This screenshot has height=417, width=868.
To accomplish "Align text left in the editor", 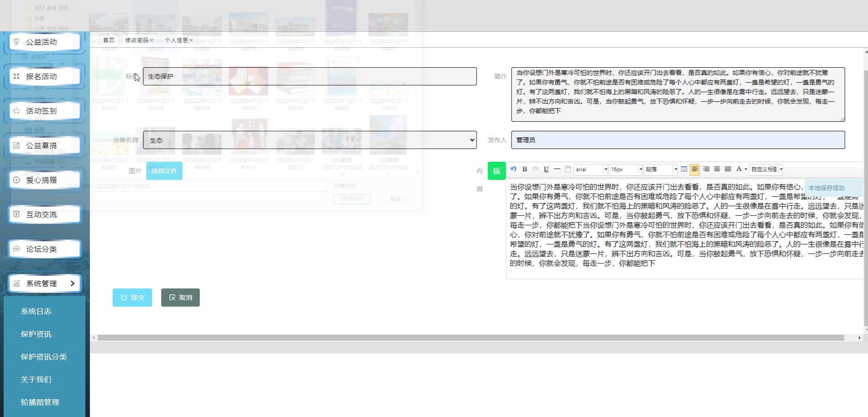I will pyautogui.click(x=695, y=169).
